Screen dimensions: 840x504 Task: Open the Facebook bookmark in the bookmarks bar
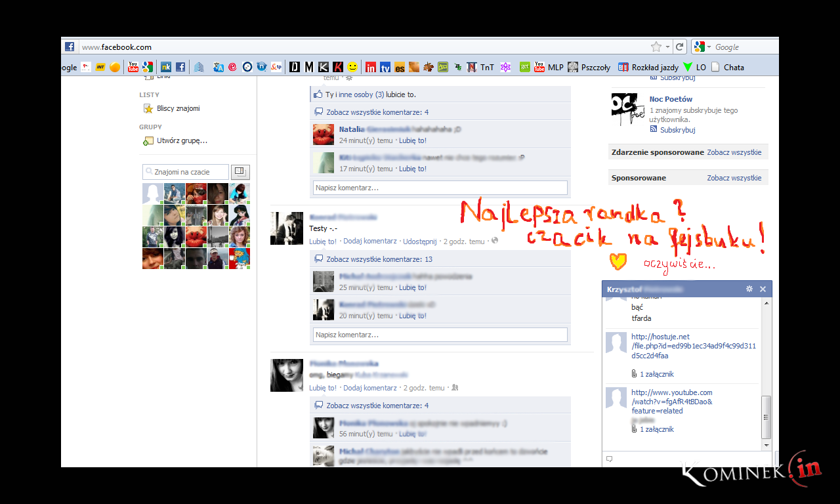click(180, 67)
